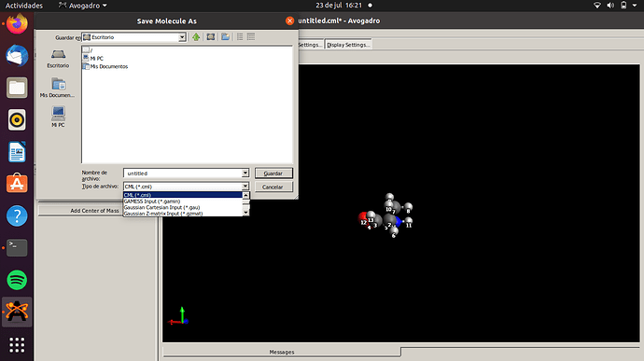The width and height of the screenshot is (644, 361).
Task: Create a new folder
Action: pyautogui.click(x=226, y=37)
